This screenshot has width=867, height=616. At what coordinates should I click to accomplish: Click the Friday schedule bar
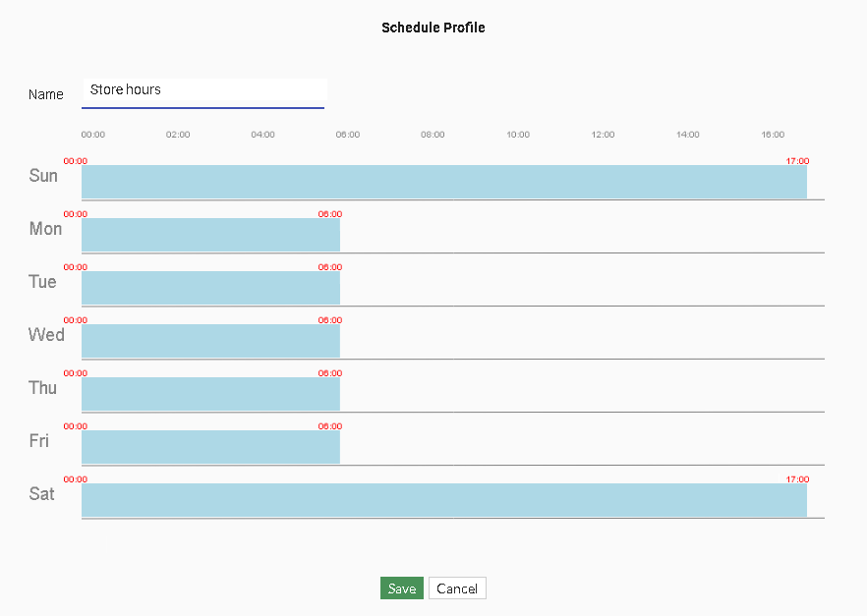209,447
